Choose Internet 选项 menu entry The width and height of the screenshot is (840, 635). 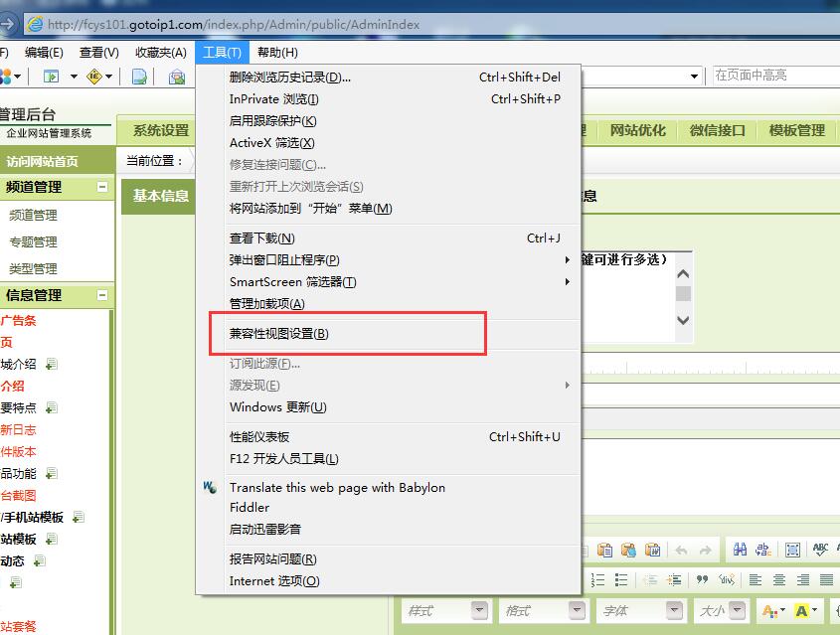[x=274, y=581]
